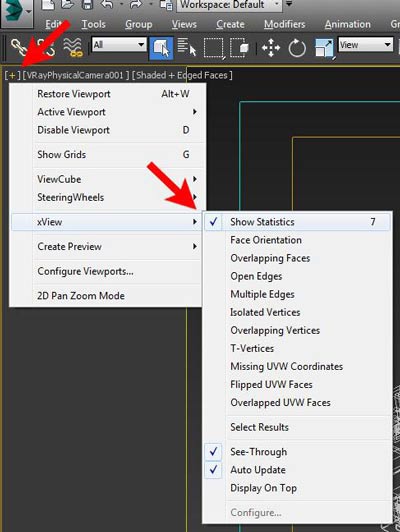Viewport: 400px width, 532px height.
Task: Click the Bind to Space Warp icon
Action: (73, 47)
